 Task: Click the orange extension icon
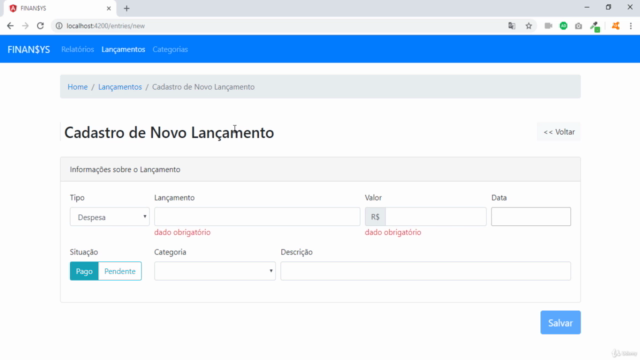[616, 26]
